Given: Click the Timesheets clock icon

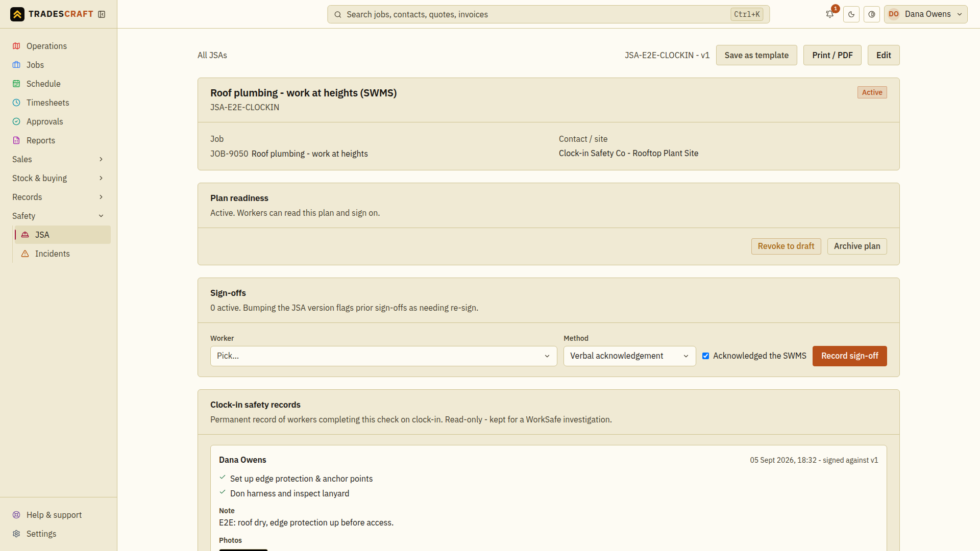Looking at the screenshot, I should 16,103.
